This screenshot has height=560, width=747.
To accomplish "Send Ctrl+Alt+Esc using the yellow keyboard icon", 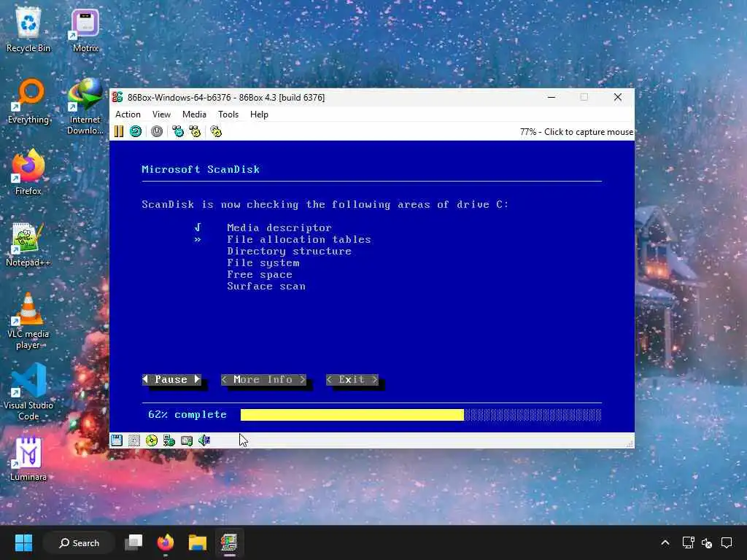I will [196, 131].
